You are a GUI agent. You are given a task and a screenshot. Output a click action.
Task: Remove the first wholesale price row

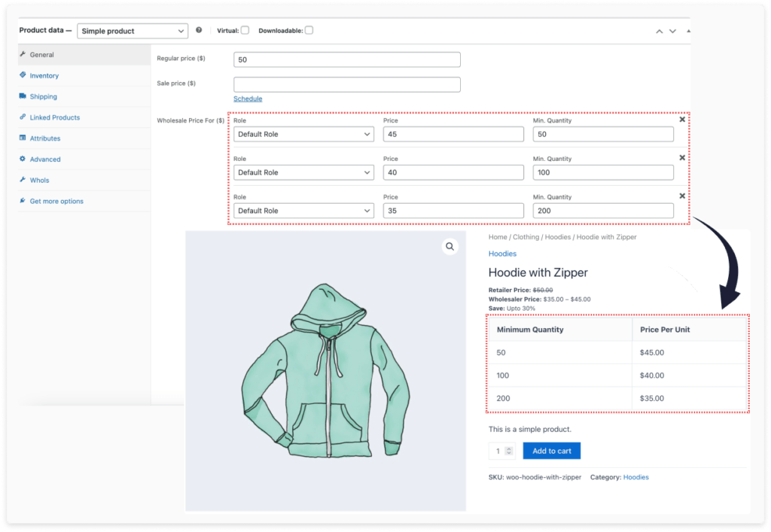pos(682,119)
